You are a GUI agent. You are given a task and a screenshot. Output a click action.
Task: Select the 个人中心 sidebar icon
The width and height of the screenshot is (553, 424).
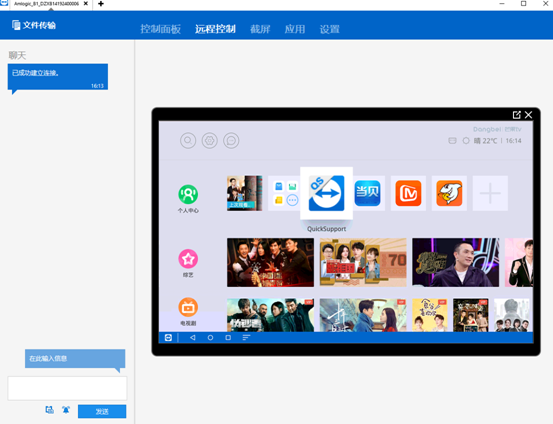[188, 194]
